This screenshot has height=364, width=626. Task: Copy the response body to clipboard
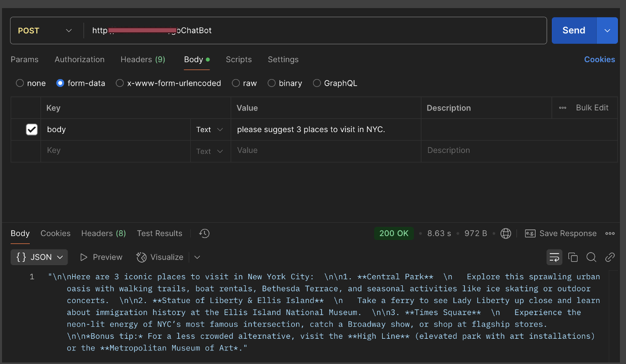[573, 257]
